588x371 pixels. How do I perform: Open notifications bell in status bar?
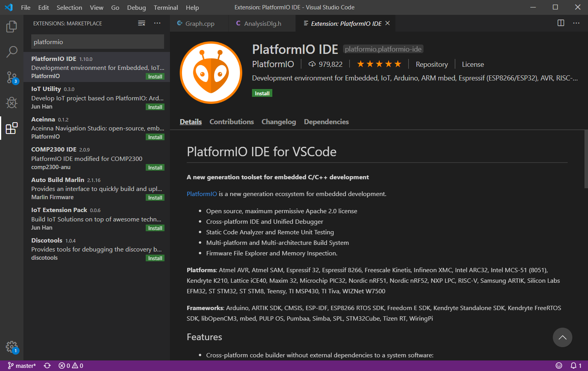click(576, 366)
